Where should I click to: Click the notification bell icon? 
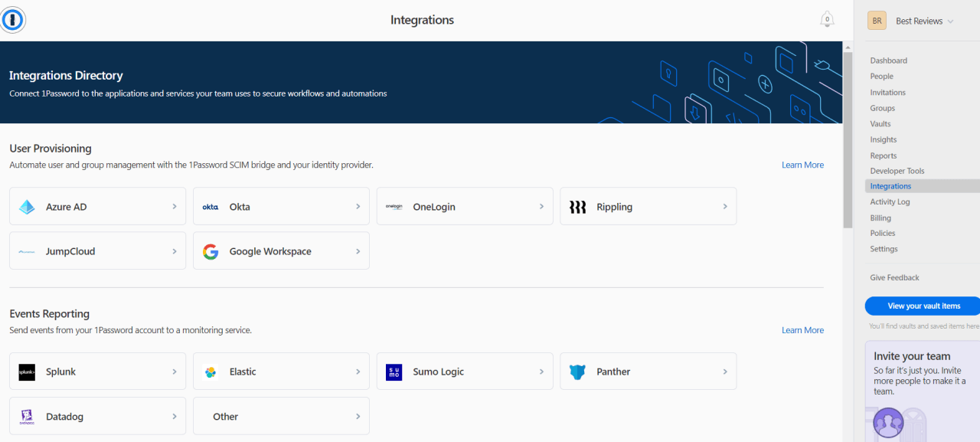pyautogui.click(x=827, y=19)
